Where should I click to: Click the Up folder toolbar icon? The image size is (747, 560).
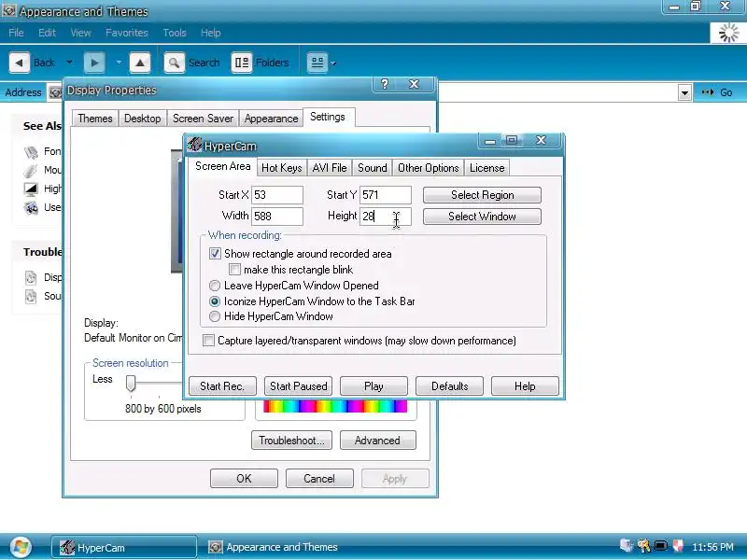coord(140,63)
